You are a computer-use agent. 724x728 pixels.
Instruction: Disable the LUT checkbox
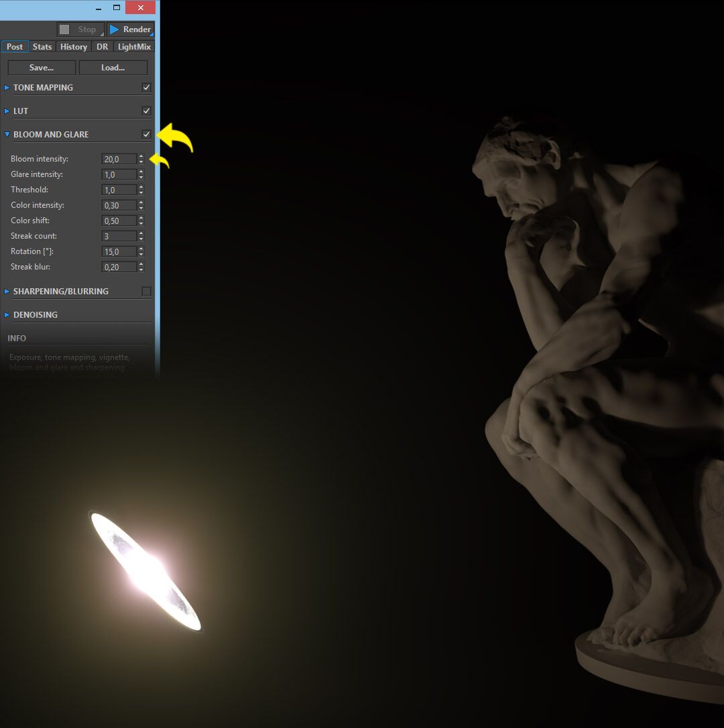(x=146, y=111)
